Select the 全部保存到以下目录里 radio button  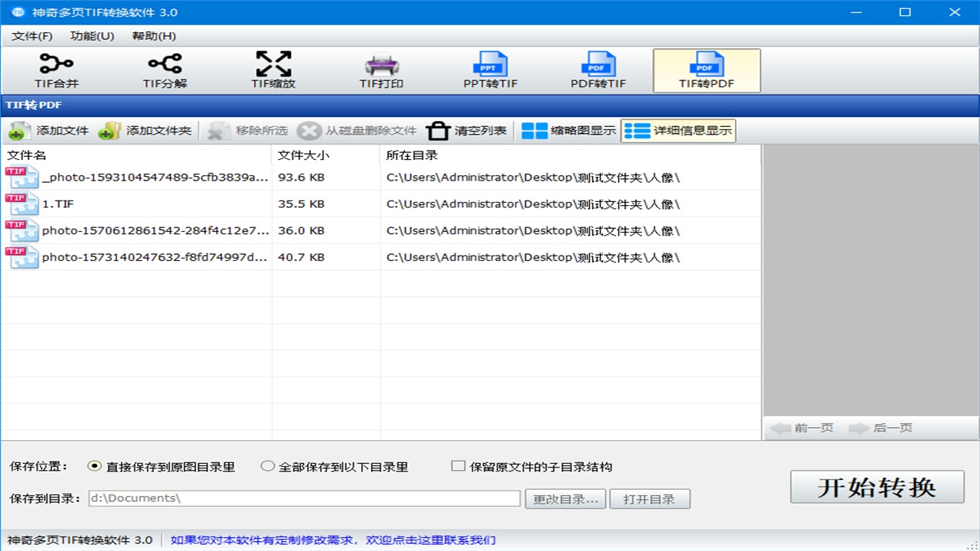tap(268, 465)
